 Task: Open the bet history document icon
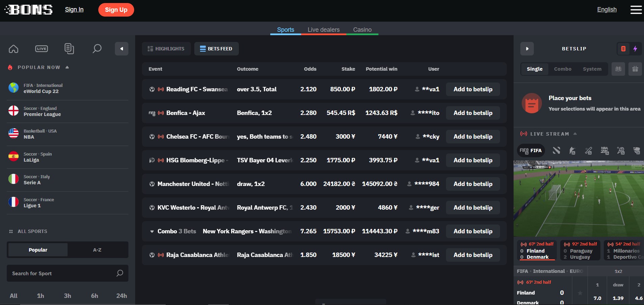click(69, 49)
